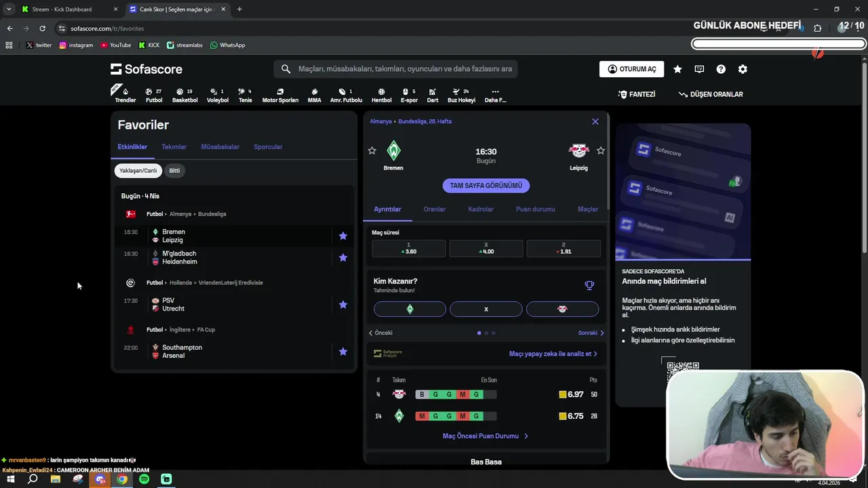Select the away win odds 1.91
Viewport: 868px width, 488px height.
pyautogui.click(x=564, y=248)
